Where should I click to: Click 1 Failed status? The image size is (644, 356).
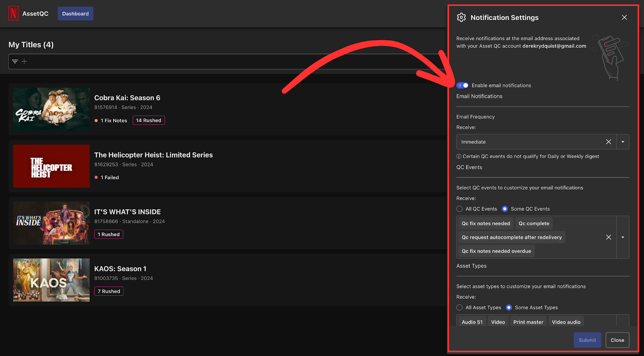point(107,177)
